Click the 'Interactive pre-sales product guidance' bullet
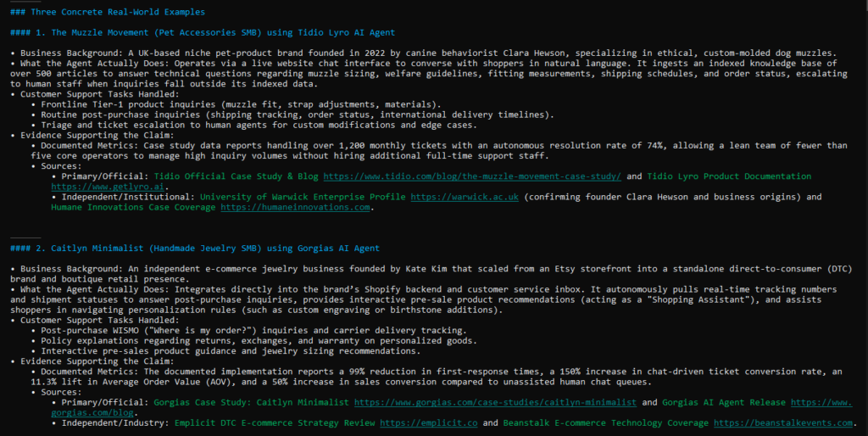 (x=225, y=350)
